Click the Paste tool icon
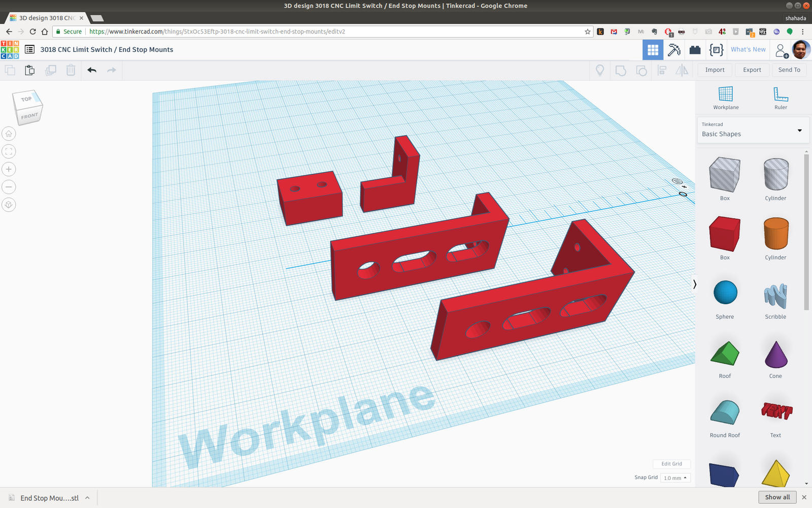The image size is (812, 508). [30, 70]
